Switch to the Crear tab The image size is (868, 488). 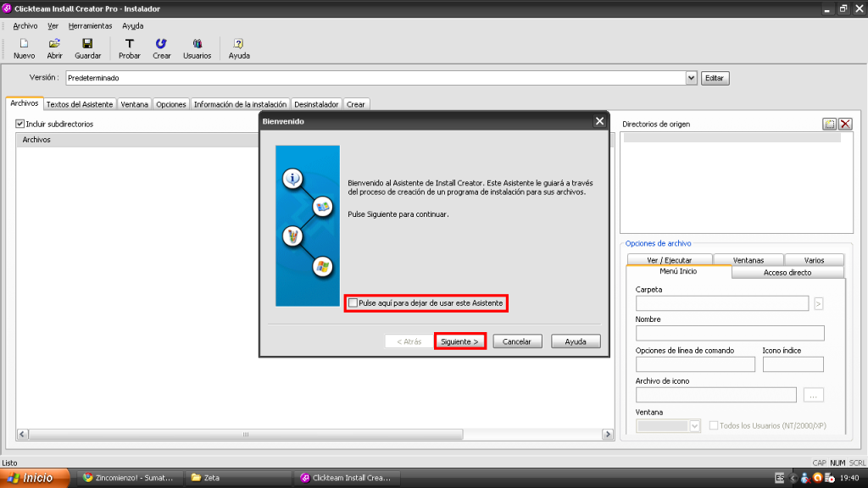click(355, 104)
